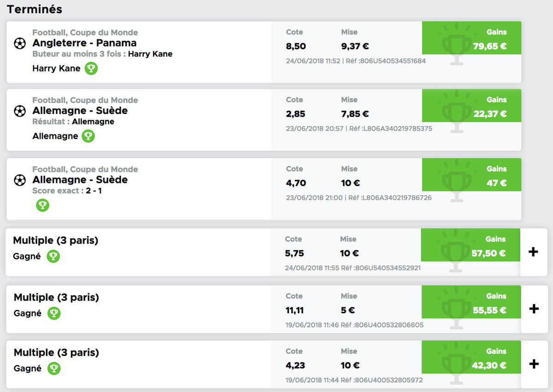
Task: Click the football icon of the Score exact bet
Action: pos(20,180)
